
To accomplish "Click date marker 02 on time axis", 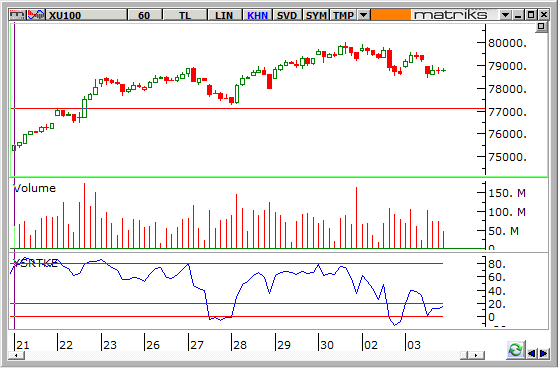I will point(370,345).
